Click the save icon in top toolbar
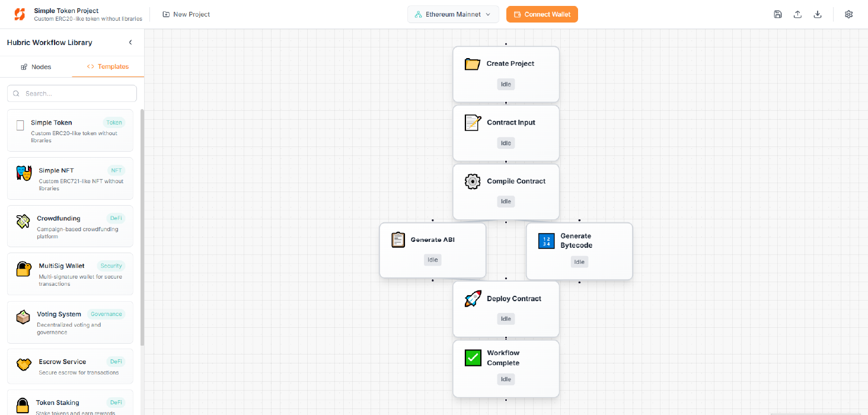The height and width of the screenshot is (415, 868). point(778,14)
